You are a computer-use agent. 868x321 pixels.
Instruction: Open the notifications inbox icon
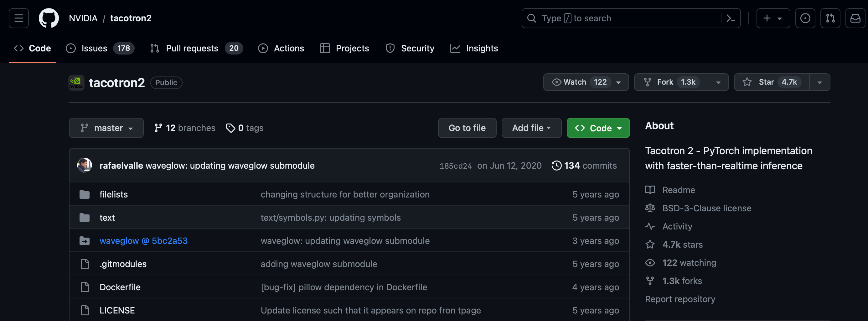tap(855, 18)
